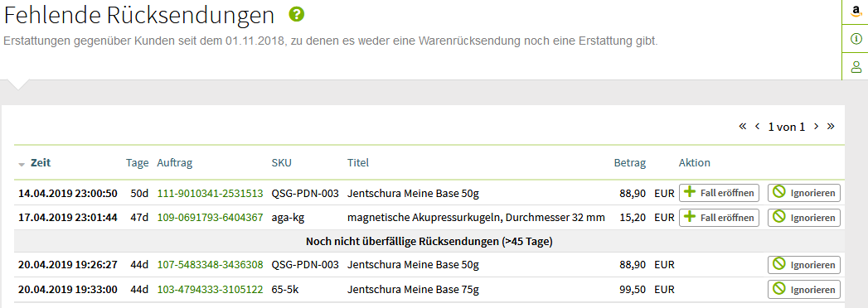This screenshot has height=308, width=868.
Task: Ignore the Jentschura Meine Base 75g row
Action: click(x=804, y=289)
